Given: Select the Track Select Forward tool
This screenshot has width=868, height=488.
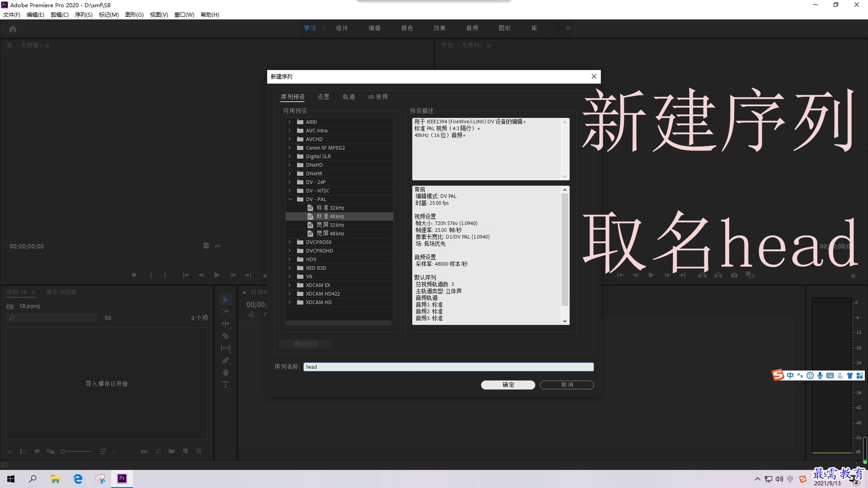Looking at the screenshot, I should coord(226,311).
